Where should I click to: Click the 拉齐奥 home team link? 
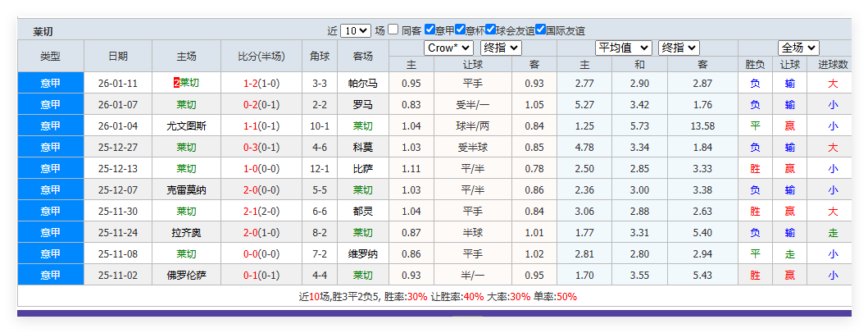[186, 232]
